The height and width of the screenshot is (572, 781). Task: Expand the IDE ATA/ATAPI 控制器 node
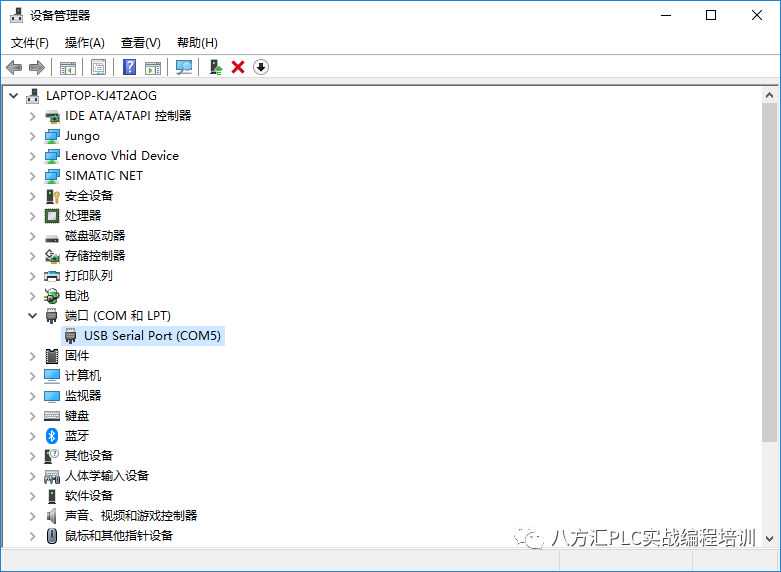[x=32, y=116]
